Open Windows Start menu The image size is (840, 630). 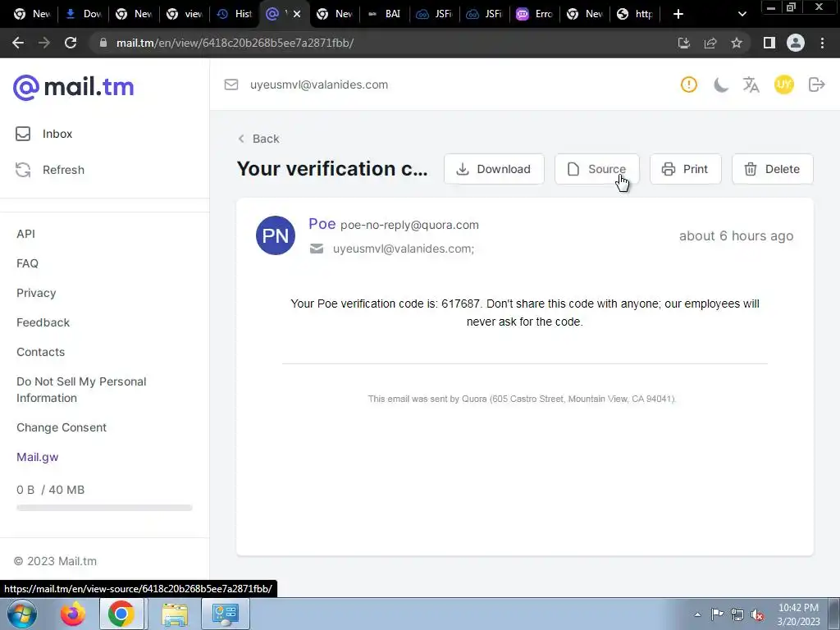[22, 614]
